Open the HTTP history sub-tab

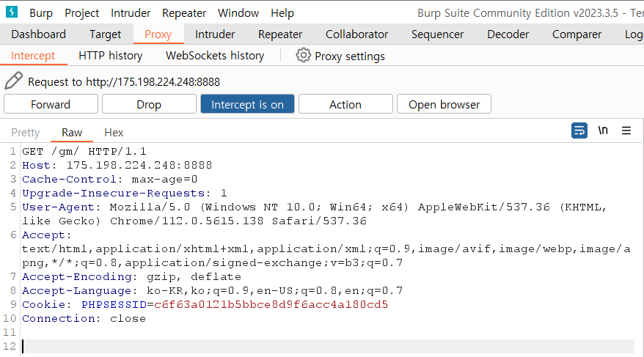coord(111,56)
